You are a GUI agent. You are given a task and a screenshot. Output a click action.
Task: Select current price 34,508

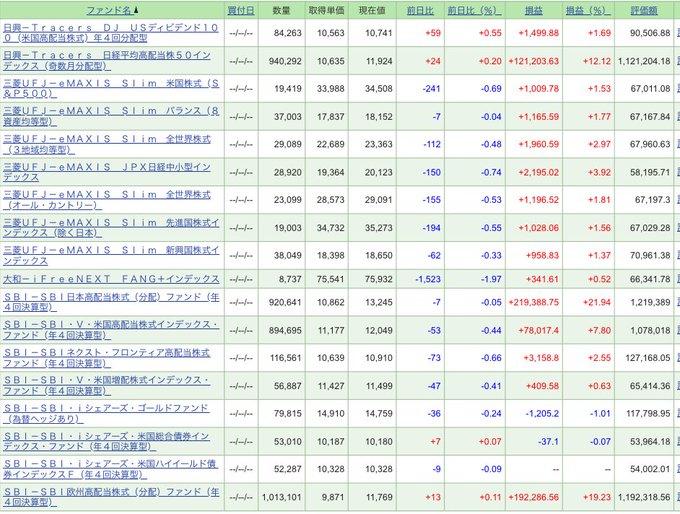coord(379,88)
